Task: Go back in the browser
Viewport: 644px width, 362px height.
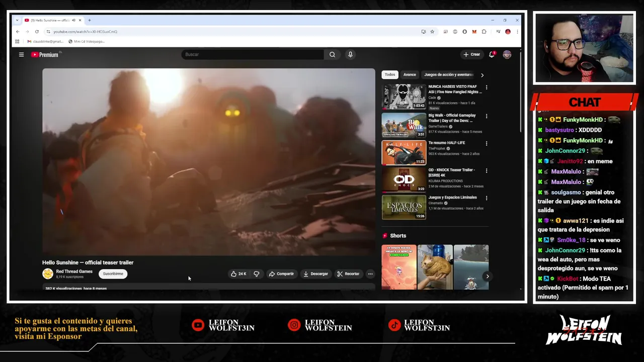Action: (x=18, y=32)
